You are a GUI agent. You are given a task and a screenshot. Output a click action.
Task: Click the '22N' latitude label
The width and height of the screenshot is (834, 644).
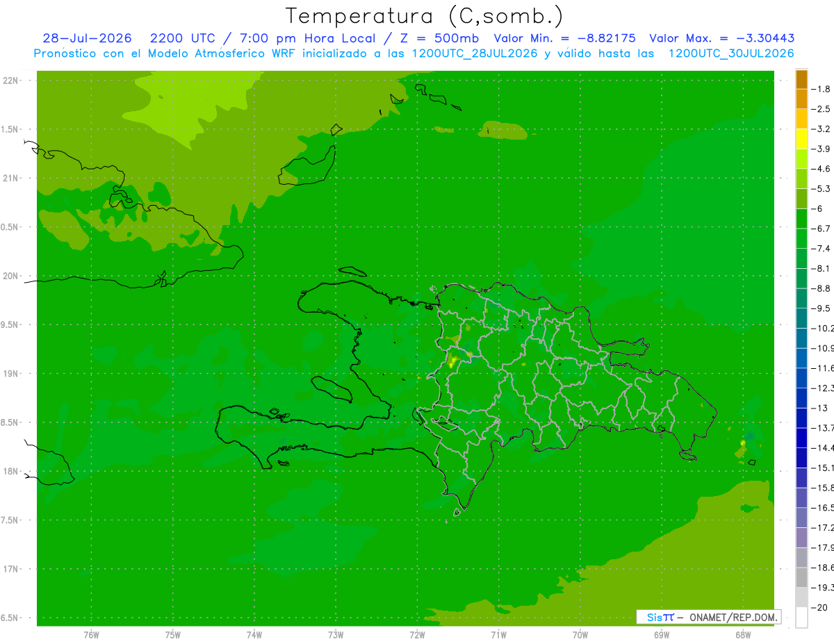pyautogui.click(x=10, y=80)
